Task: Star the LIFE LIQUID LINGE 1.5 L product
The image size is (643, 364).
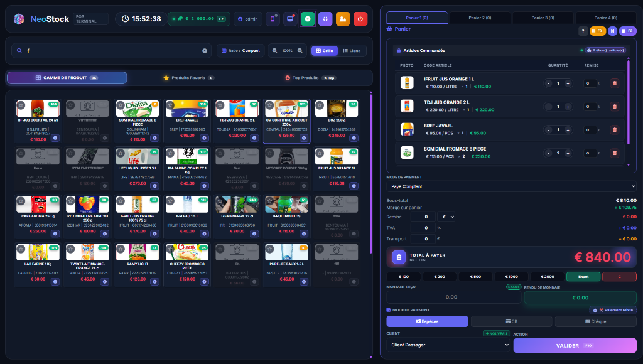Action: tap(121, 153)
